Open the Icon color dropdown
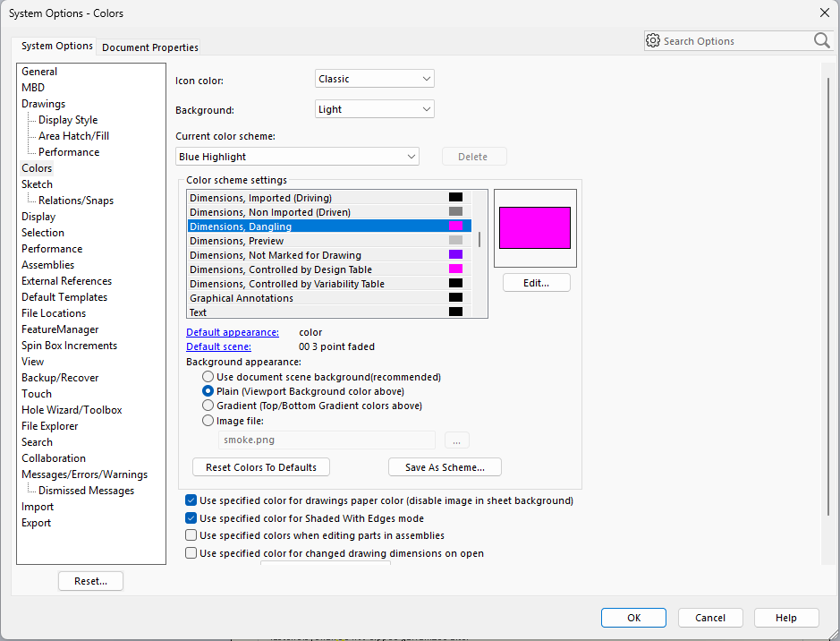 pos(375,79)
